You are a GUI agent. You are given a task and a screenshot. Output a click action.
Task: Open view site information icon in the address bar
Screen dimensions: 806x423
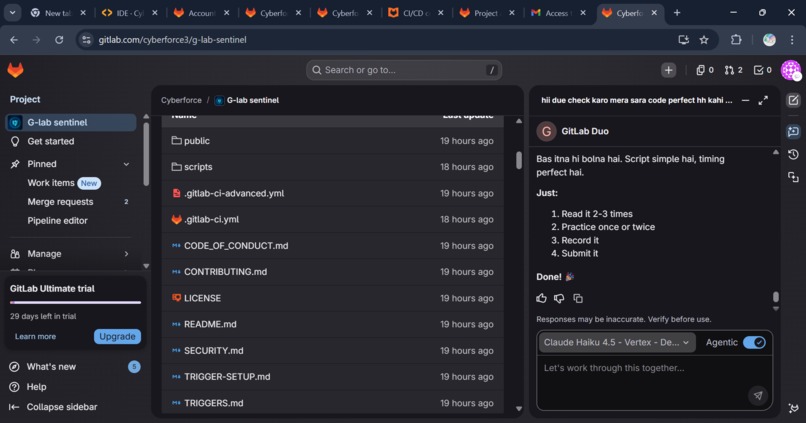pyautogui.click(x=86, y=40)
